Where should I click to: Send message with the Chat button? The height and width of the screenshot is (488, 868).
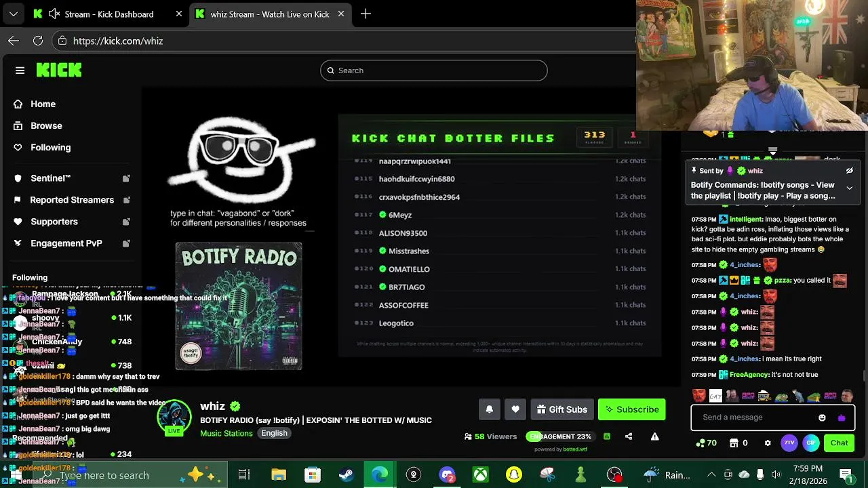[x=839, y=443]
